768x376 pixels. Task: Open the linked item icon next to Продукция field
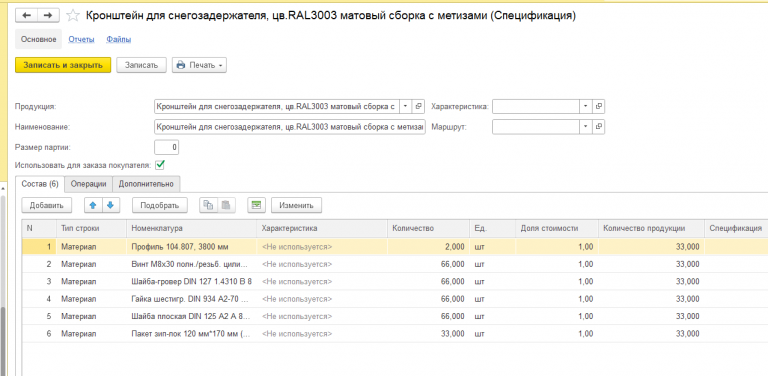click(419, 106)
